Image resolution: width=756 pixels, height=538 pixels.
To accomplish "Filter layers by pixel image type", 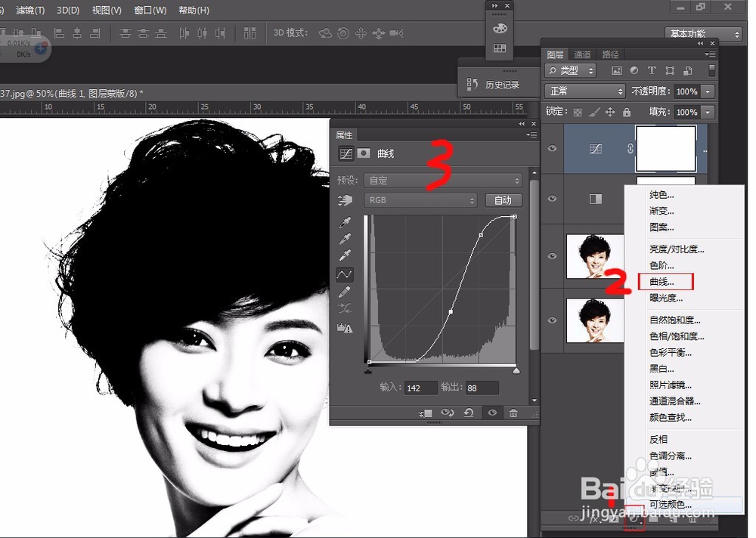I will pyautogui.click(x=617, y=70).
